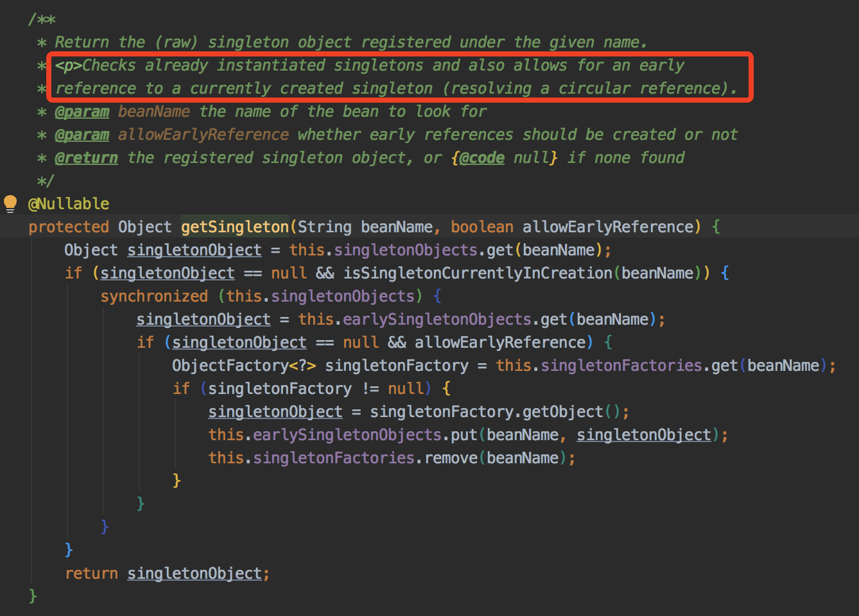Click 'singletonFactory != null' condition
Viewport: 859px width, 616px height.
[x=315, y=389]
